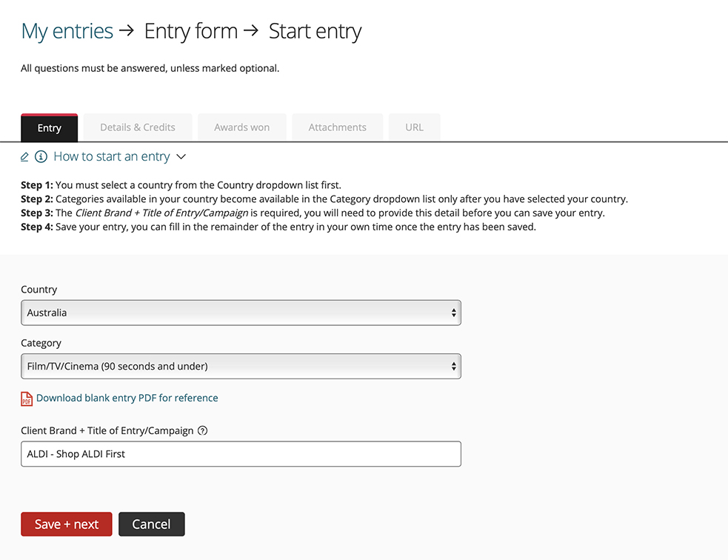
Task: Select the Entry tab
Action: pos(49,127)
